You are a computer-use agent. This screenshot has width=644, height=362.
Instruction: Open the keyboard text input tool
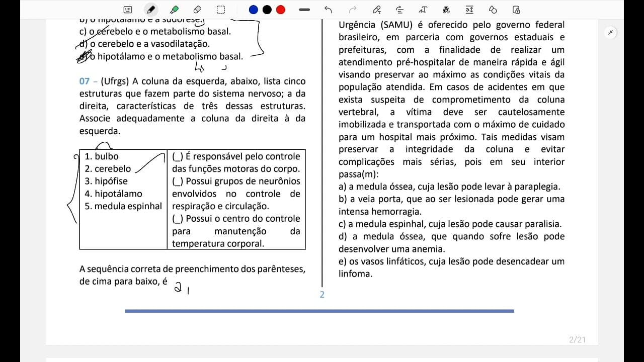pos(128,10)
